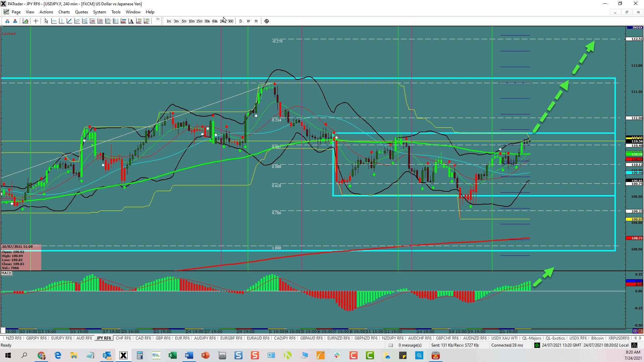This screenshot has width=644, height=362.
Task: Open Excel from the Windows taskbar
Action: [x=173, y=355]
